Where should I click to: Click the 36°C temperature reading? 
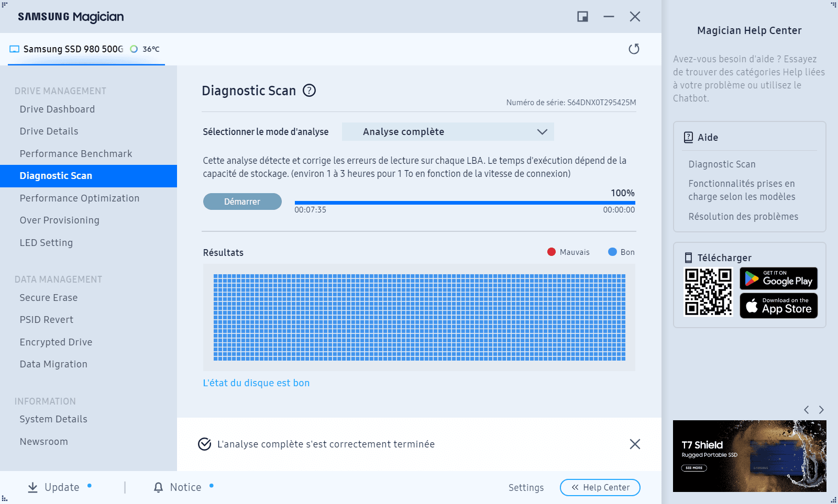[x=151, y=49]
